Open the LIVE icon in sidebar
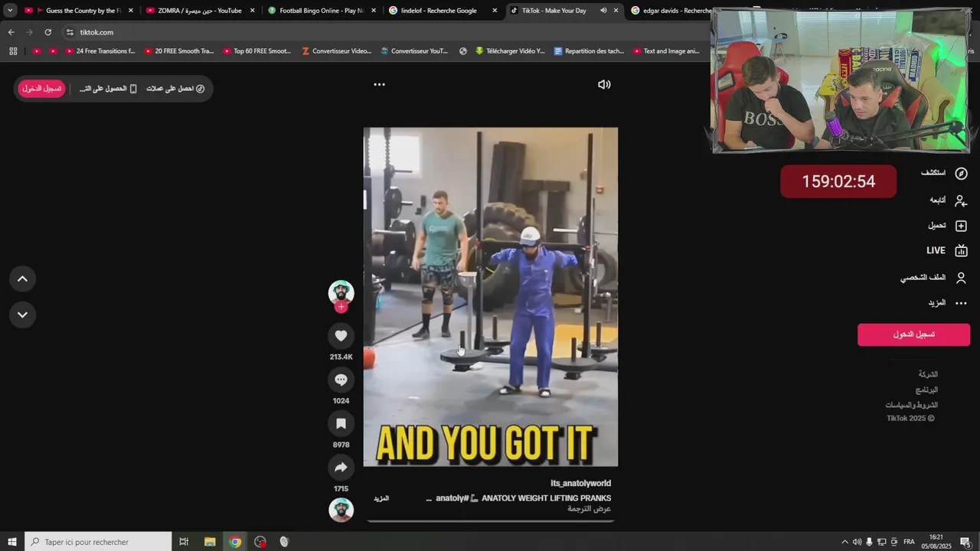This screenshot has height=551, width=980. coord(962,250)
